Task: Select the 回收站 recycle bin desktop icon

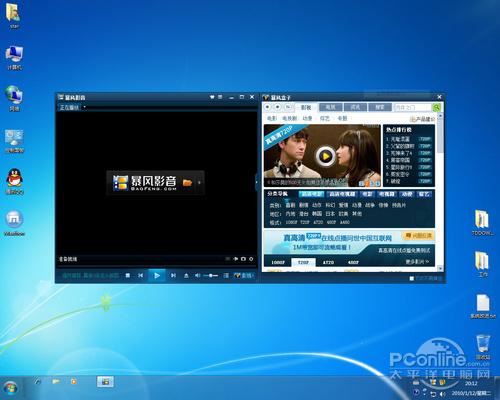Action: click(x=483, y=347)
